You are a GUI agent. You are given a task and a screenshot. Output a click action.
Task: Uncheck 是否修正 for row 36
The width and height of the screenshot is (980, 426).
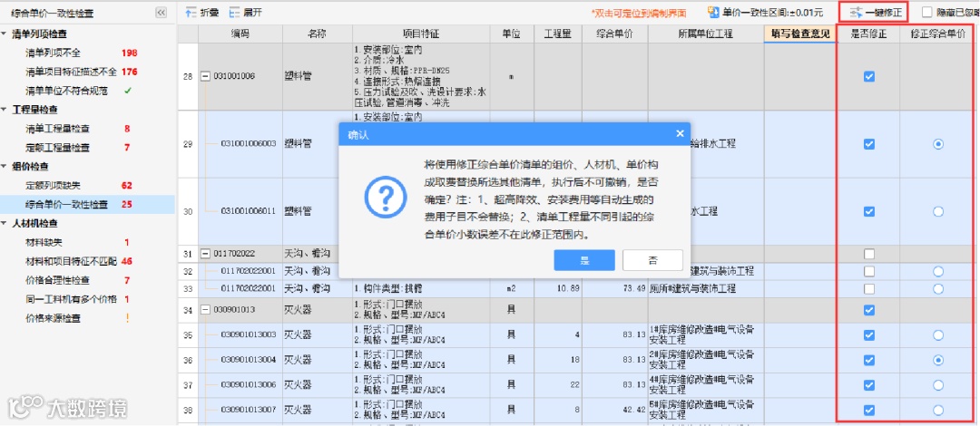(868, 361)
